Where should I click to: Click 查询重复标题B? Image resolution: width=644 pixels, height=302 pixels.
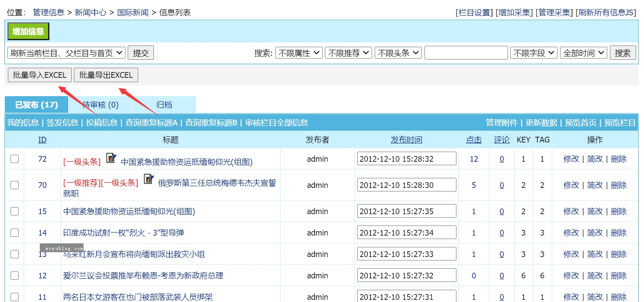[211, 123]
